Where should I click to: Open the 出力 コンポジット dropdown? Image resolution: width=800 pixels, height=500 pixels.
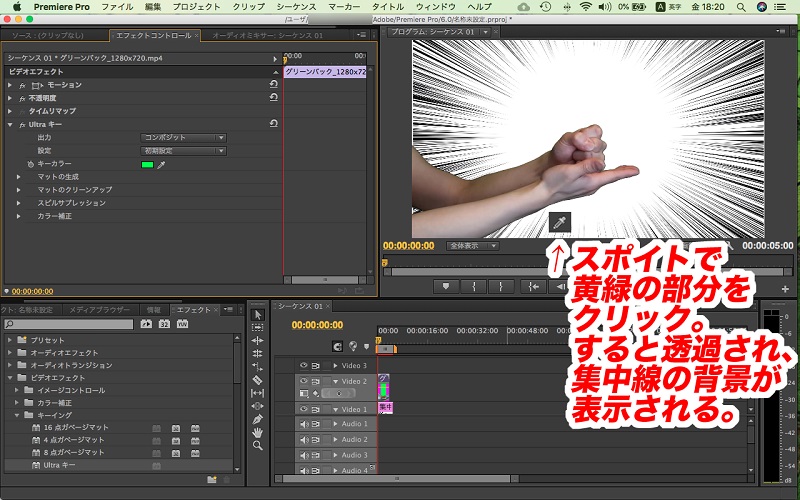[183, 138]
